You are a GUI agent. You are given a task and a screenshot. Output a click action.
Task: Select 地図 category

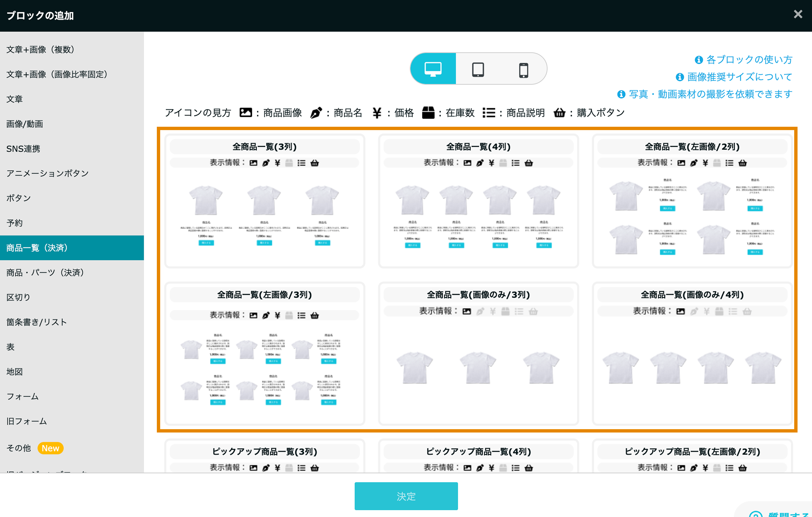coord(72,371)
